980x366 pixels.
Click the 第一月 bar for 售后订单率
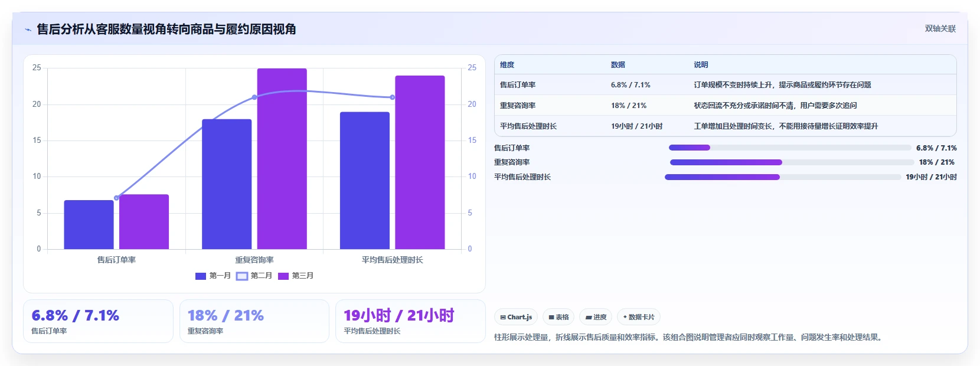point(89,224)
